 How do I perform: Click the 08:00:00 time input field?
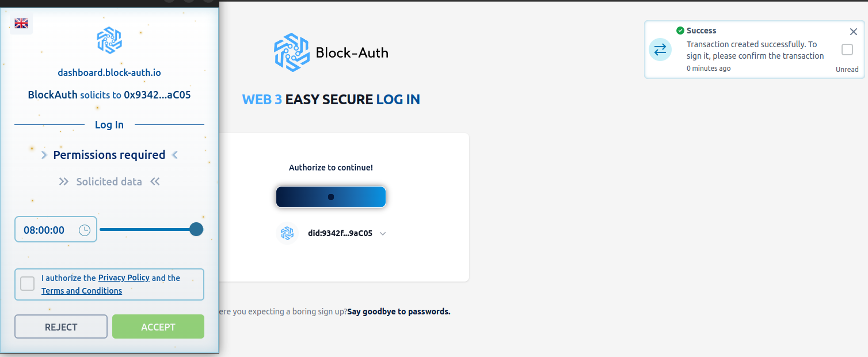pos(56,229)
